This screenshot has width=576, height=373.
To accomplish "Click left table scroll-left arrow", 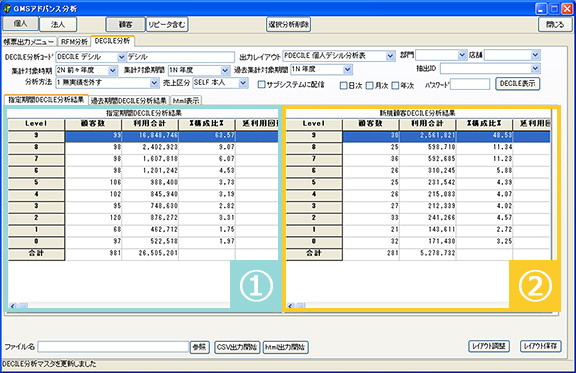I will [13, 306].
